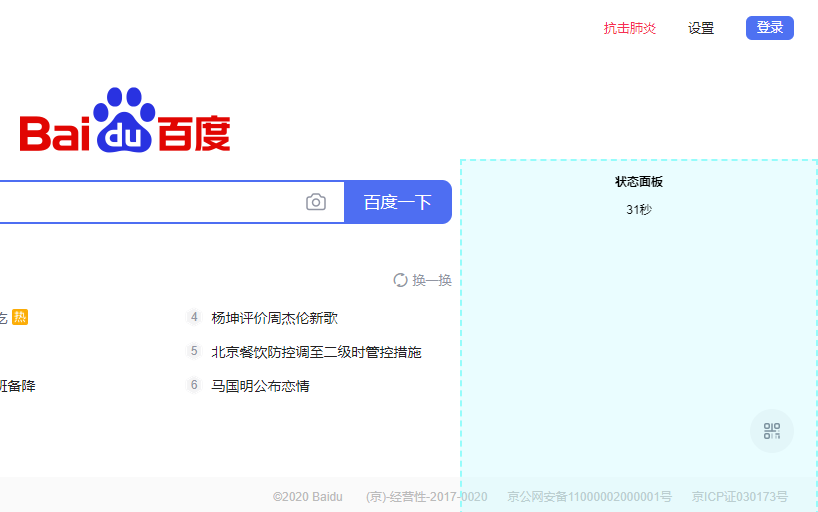Open 京ICP证030173号 footer link

pyautogui.click(x=739, y=497)
